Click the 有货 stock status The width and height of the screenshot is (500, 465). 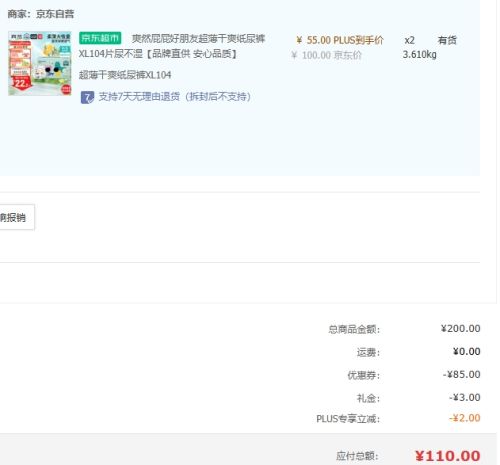click(x=447, y=40)
